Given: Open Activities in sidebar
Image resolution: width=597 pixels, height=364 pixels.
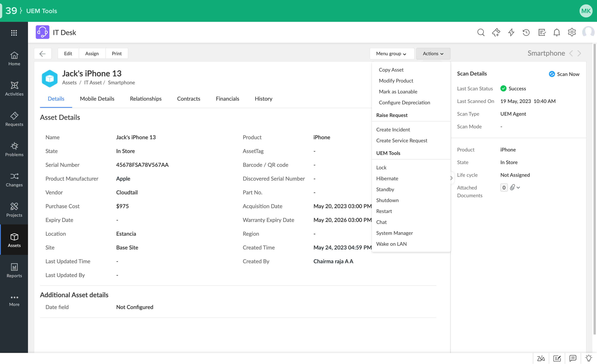Looking at the screenshot, I should [14, 89].
